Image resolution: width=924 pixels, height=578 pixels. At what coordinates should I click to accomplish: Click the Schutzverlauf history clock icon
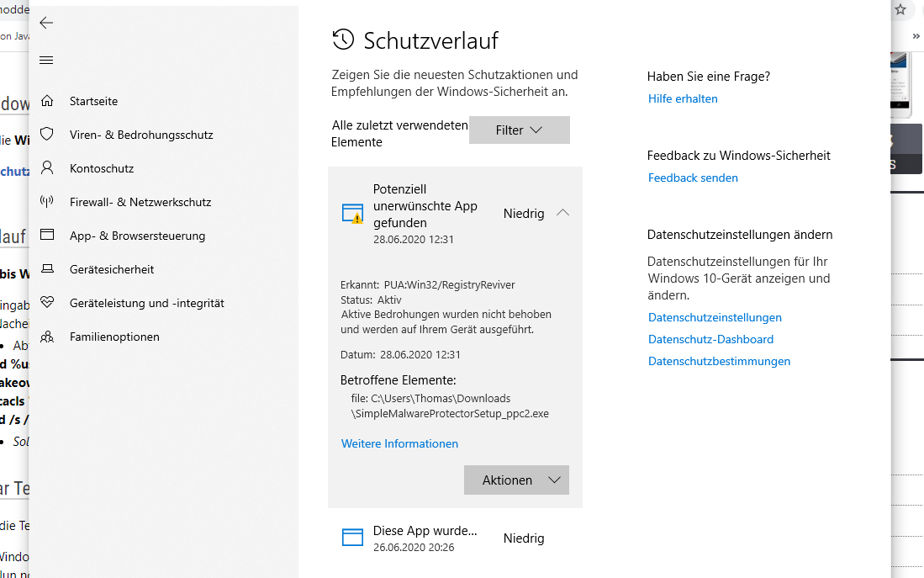pos(343,40)
